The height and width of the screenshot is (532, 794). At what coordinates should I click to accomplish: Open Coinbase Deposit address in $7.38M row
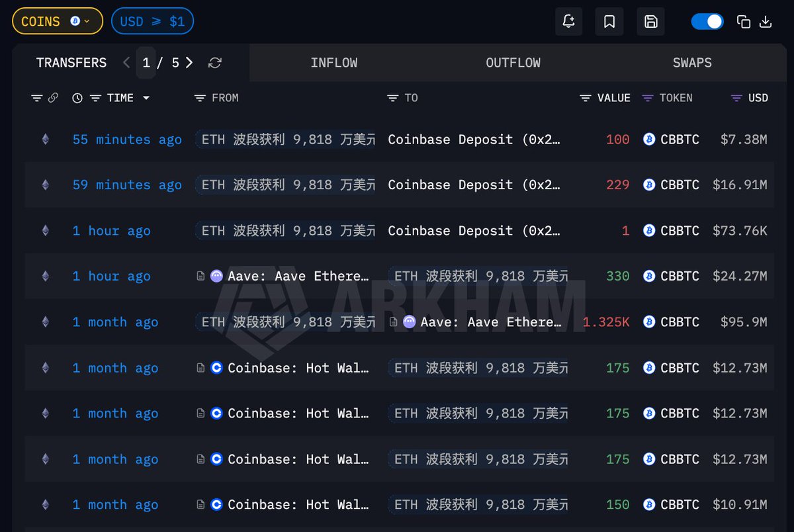(x=474, y=140)
